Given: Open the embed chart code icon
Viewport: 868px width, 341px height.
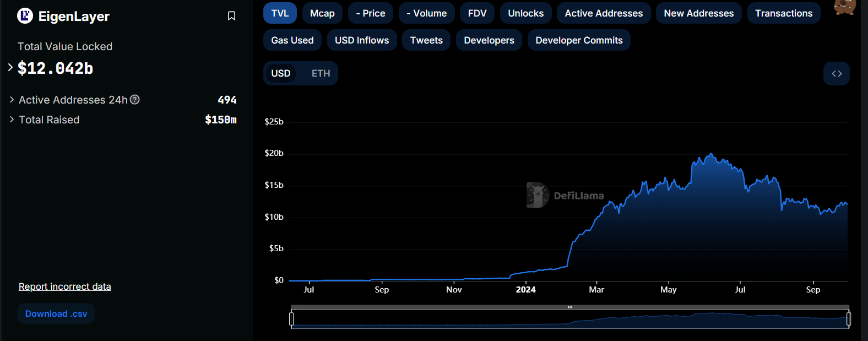Looking at the screenshot, I should [837, 73].
